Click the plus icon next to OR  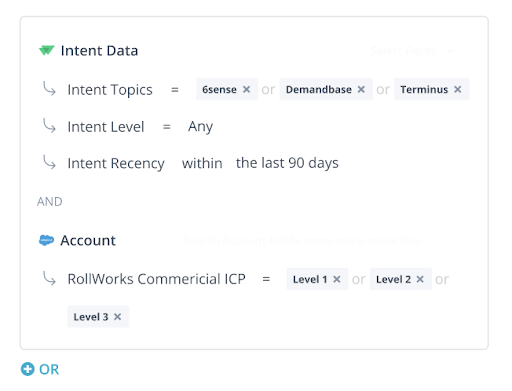pyautogui.click(x=27, y=369)
